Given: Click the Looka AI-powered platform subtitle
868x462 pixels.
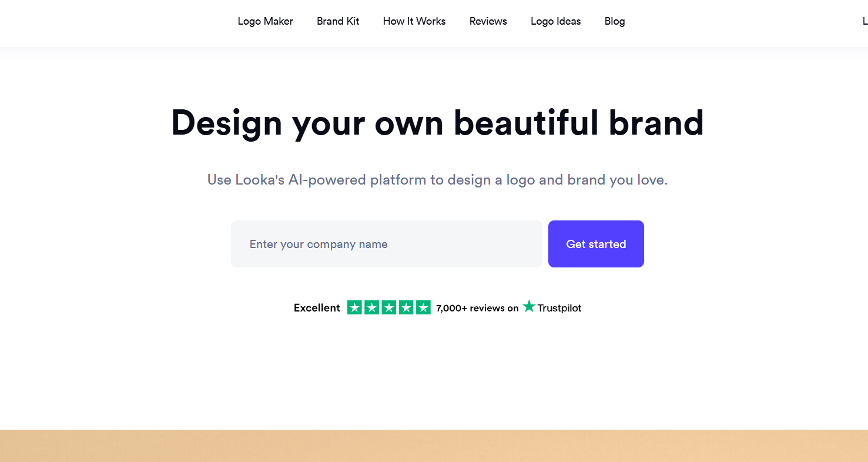Looking at the screenshot, I should pos(437,180).
